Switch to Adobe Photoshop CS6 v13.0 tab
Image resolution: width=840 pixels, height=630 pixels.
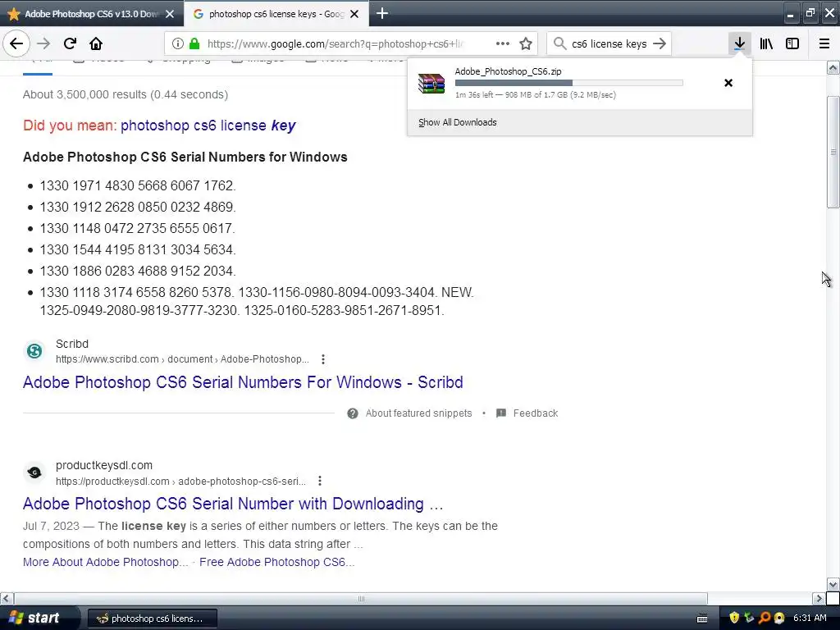tap(91, 14)
